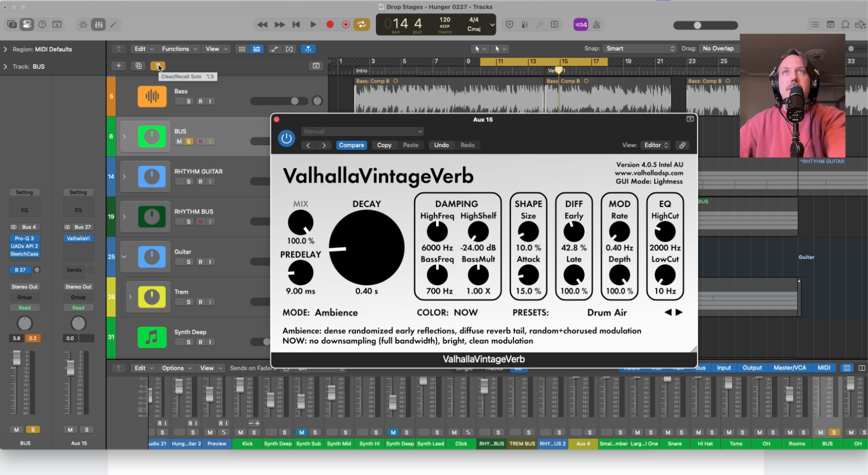The width and height of the screenshot is (868, 475).
Task: Click the Output mixer filter button
Action: [752, 368]
